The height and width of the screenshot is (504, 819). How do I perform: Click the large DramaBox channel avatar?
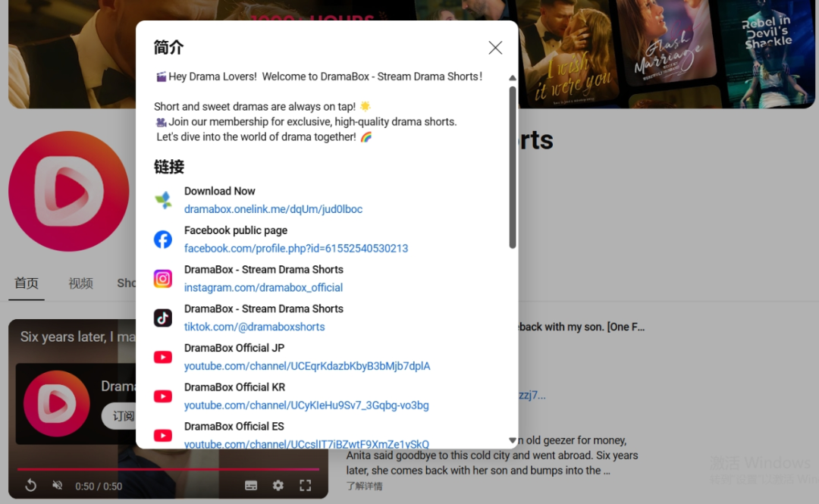point(69,191)
